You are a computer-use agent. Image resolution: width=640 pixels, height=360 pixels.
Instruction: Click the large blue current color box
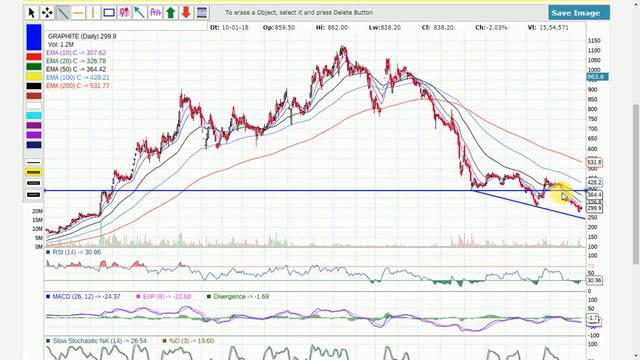(x=34, y=37)
